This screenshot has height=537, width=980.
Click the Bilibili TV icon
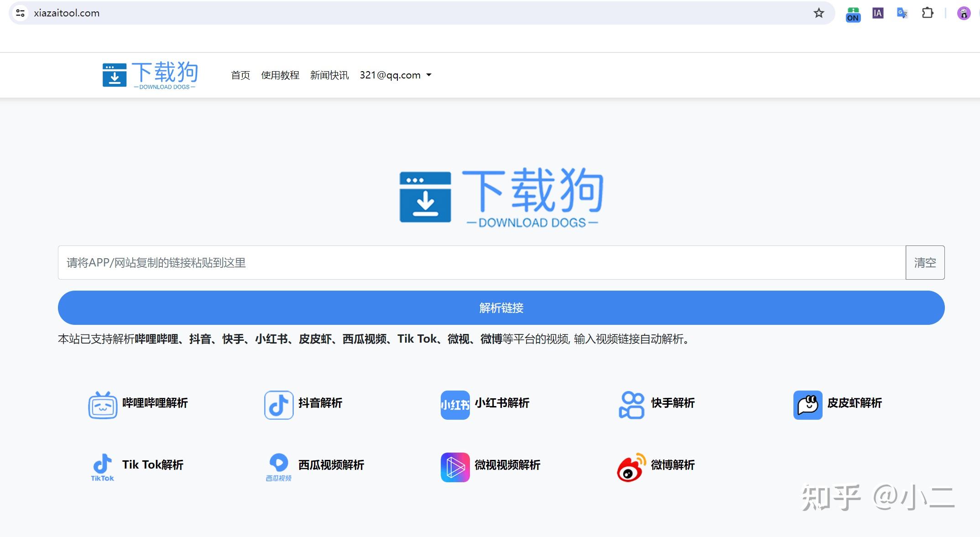pos(103,405)
